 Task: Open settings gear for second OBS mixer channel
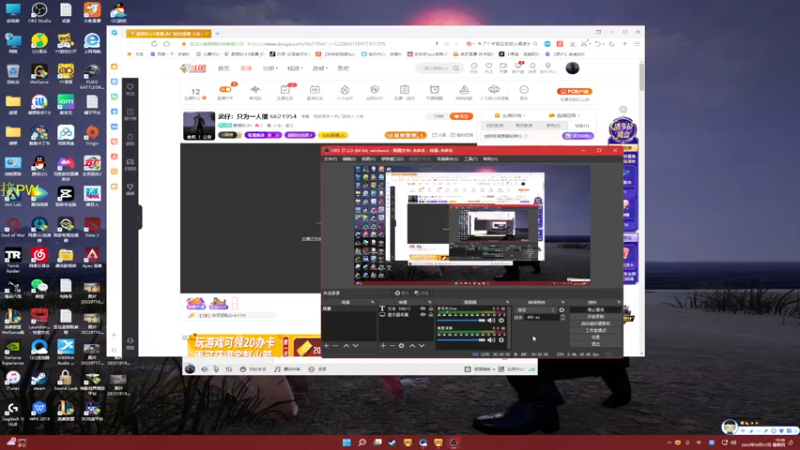[x=501, y=340]
